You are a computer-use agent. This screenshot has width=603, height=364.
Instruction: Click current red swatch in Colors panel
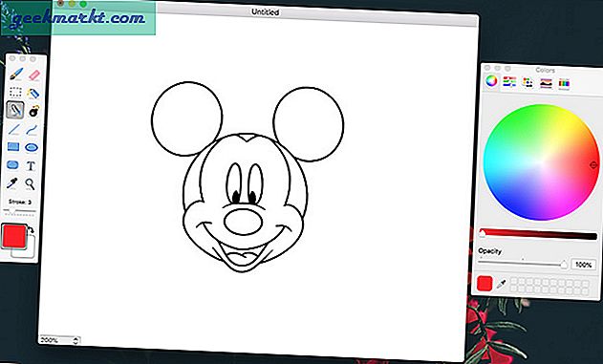pyautogui.click(x=485, y=284)
